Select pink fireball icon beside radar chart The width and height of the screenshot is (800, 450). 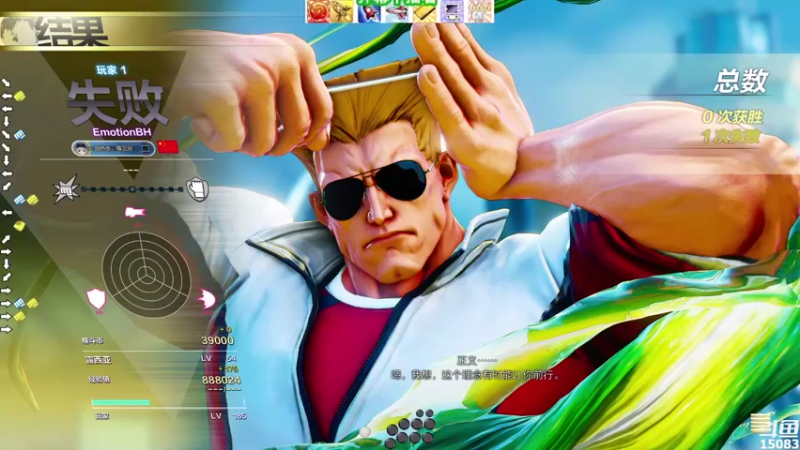coord(207,299)
